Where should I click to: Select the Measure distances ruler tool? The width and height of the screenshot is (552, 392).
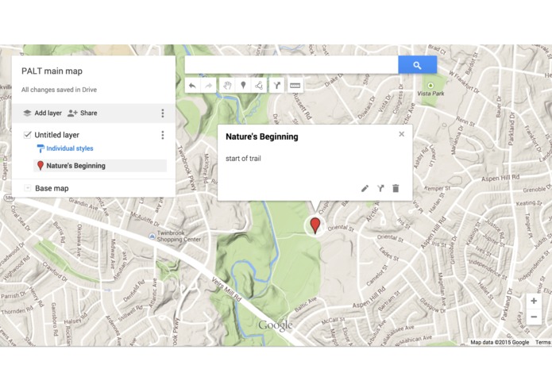(295, 86)
